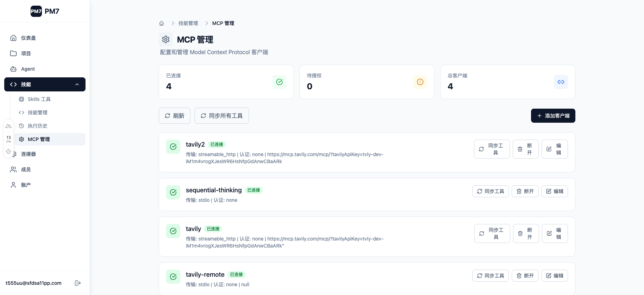644x295 pixels.
Task: Disconnect the tavily2 client
Action: pos(526,149)
